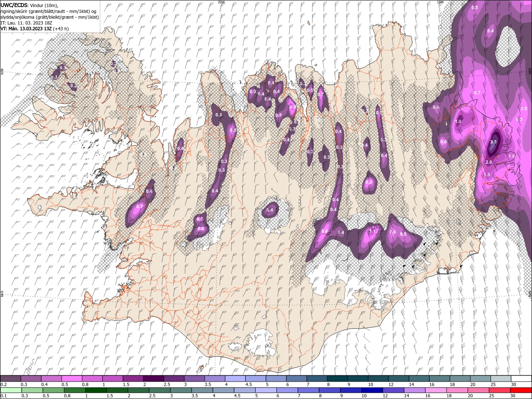Click the '2.0' precipitation value on the map

(489, 162)
